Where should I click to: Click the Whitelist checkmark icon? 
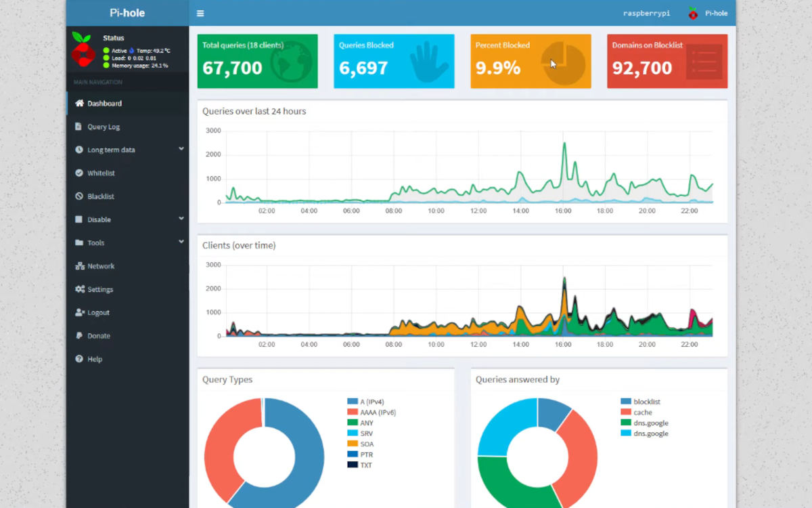pos(79,173)
